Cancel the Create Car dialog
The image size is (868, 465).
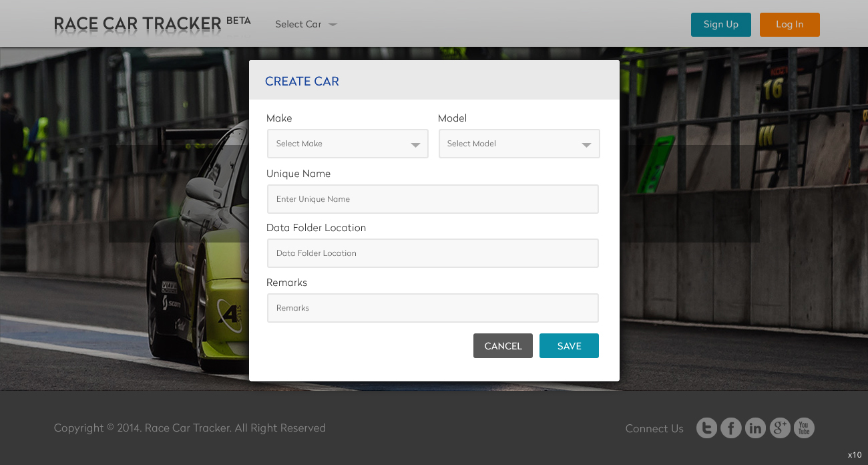(503, 345)
